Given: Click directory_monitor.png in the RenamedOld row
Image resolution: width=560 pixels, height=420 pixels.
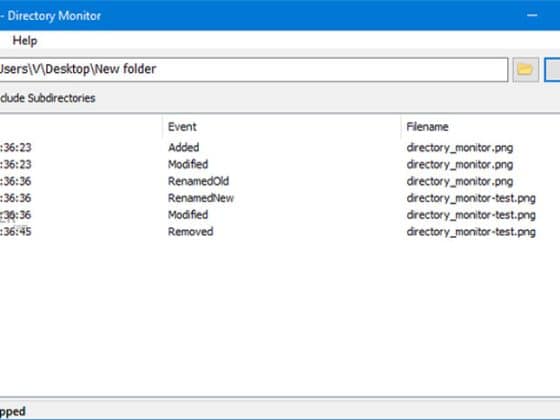Looking at the screenshot, I should pyautogui.click(x=460, y=181).
